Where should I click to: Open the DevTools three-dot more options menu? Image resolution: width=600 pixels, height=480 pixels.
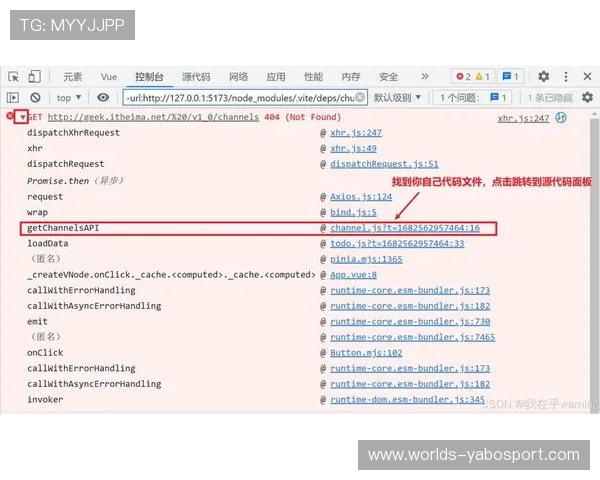coord(567,76)
